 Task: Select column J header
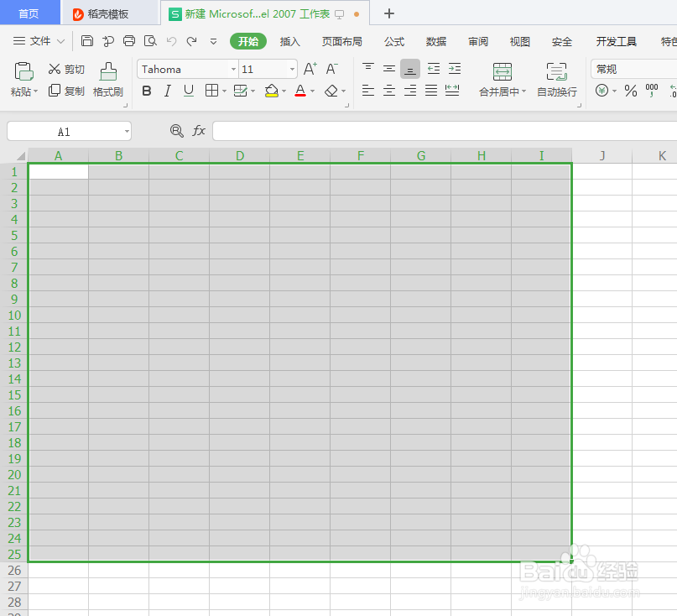coord(601,155)
